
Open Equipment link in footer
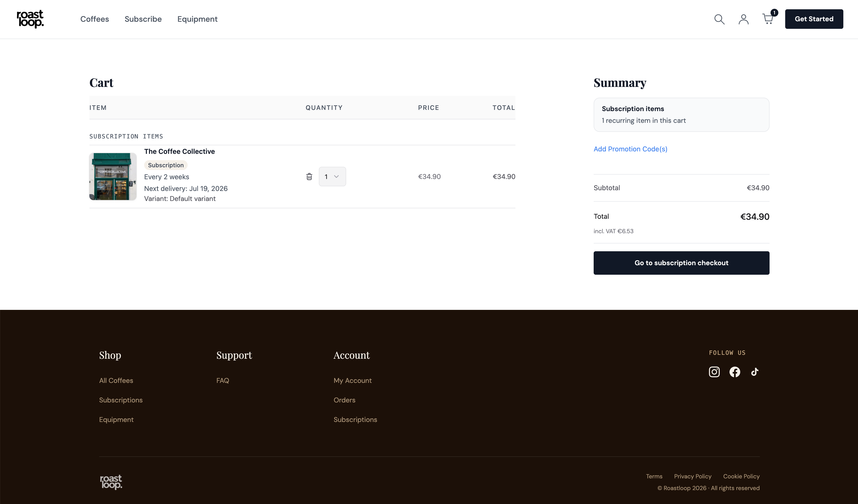116,420
